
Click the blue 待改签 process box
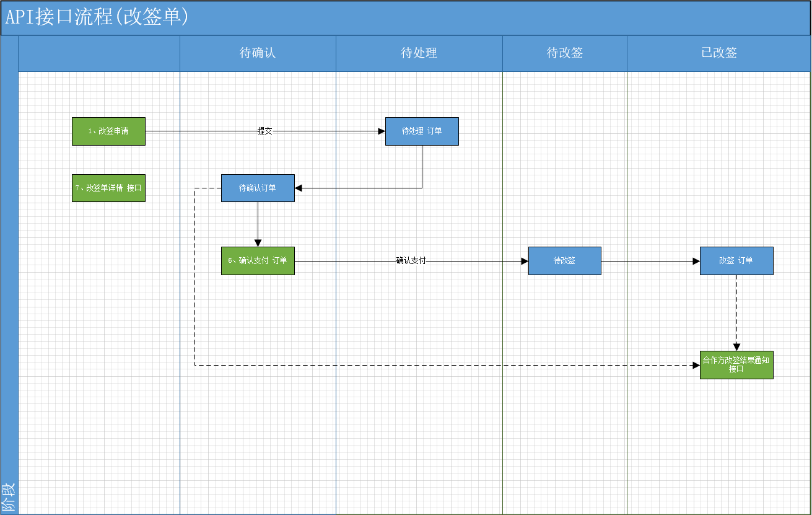pyautogui.click(x=564, y=261)
